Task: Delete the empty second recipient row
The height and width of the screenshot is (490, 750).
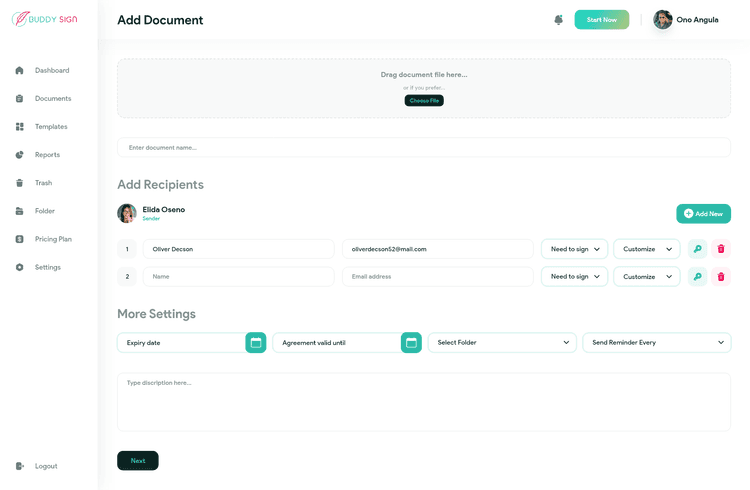Action: point(721,277)
